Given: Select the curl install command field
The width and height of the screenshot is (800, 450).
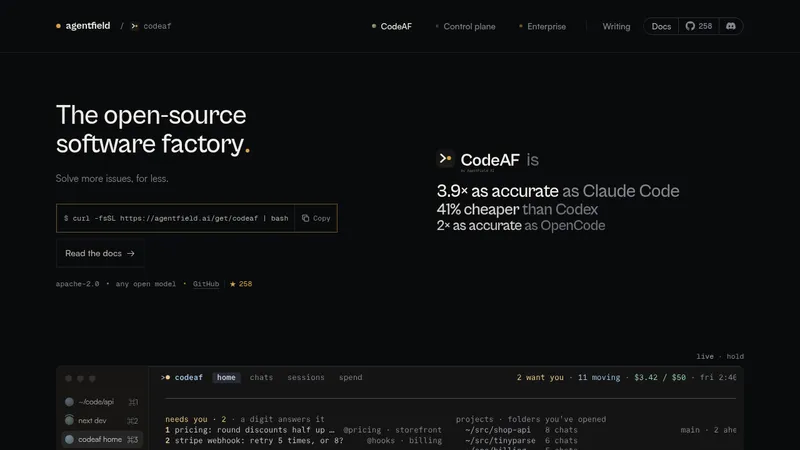Looking at the screenshot, I should [x=176, y=218].
